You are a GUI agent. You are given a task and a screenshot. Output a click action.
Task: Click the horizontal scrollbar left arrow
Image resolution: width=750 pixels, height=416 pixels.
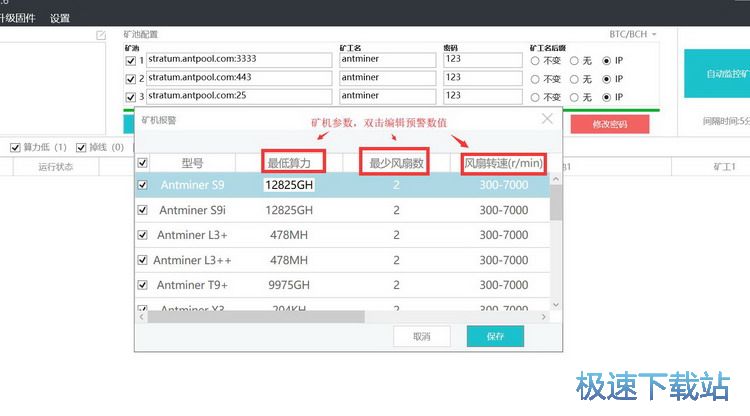(x=142, y=317)
